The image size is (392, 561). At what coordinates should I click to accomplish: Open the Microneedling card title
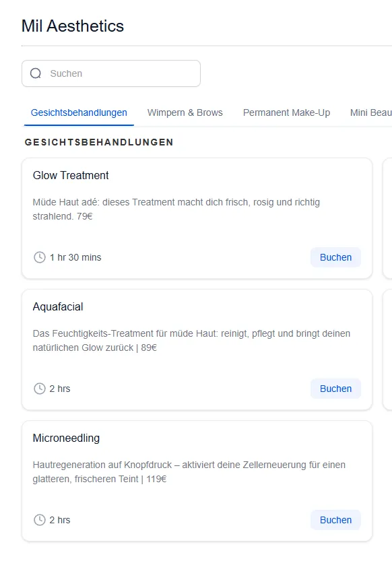66,438
